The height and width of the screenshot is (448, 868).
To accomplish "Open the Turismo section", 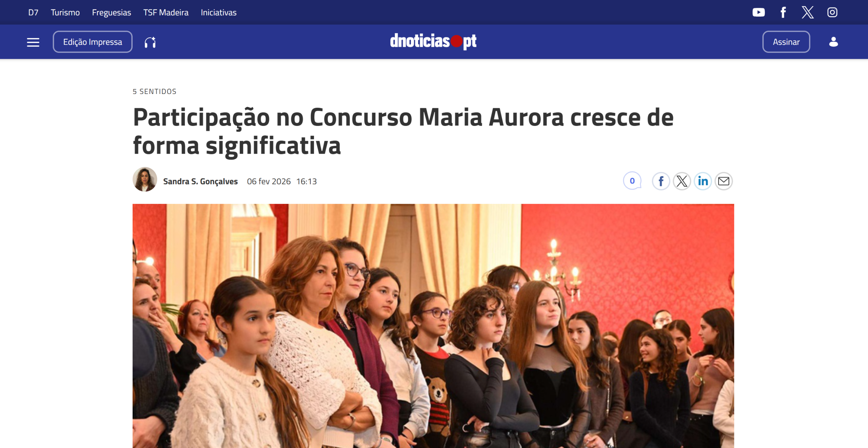I will (x=65, y=13).
